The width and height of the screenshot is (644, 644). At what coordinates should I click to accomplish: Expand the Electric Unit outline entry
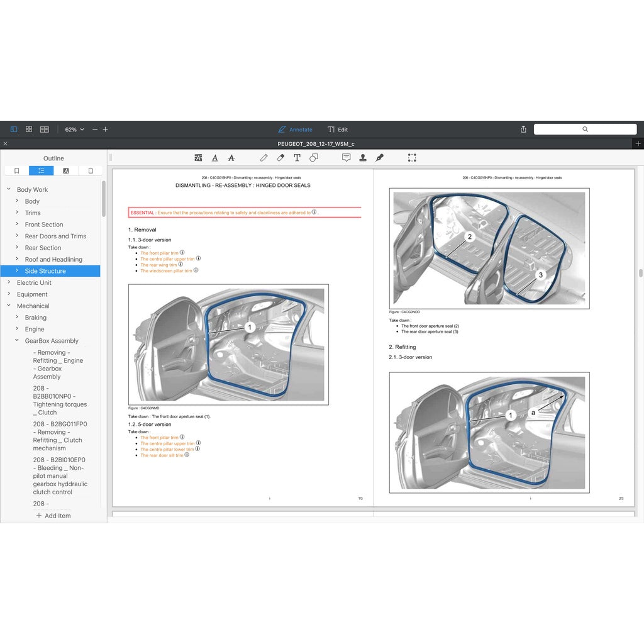tap(9, 282)
